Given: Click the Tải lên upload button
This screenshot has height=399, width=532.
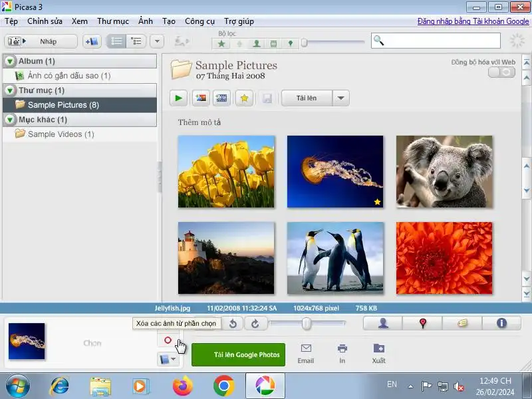Looking at the screenshot, I should coord(307,98).
